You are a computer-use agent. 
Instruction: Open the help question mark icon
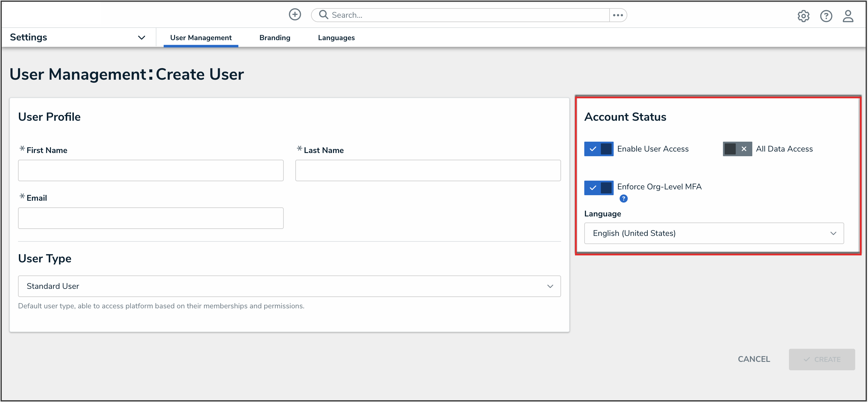[826, 16]
